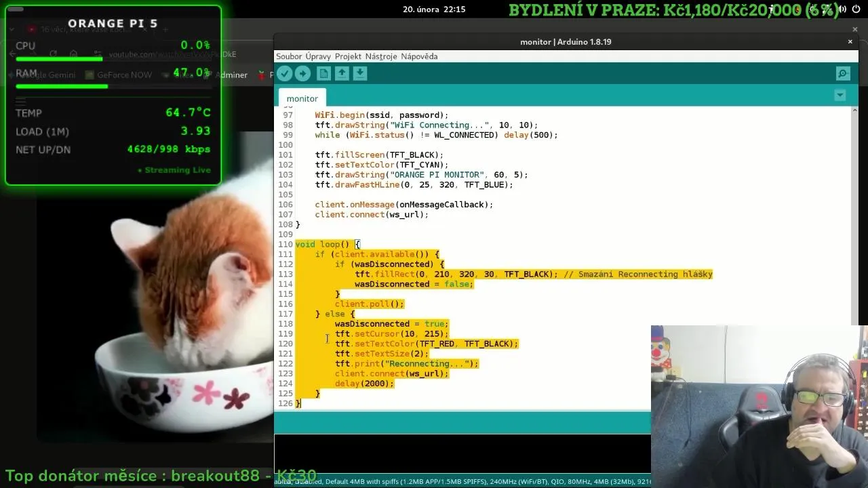Click the "if (client.available()) {" line
The image size is (868, 488).
tap(377, 254)
